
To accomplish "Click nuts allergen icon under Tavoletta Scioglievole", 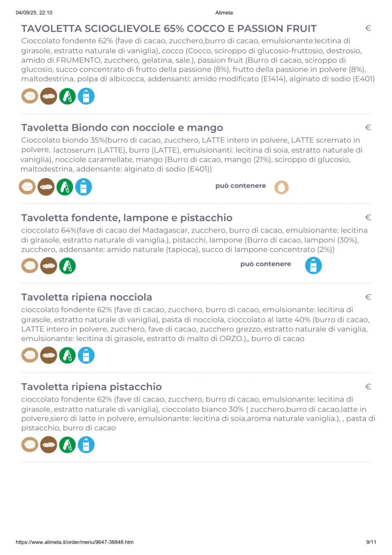I will 30,96.
